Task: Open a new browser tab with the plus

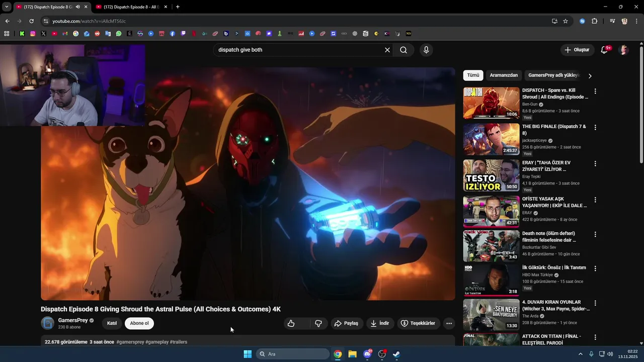Action: point(178,7)
